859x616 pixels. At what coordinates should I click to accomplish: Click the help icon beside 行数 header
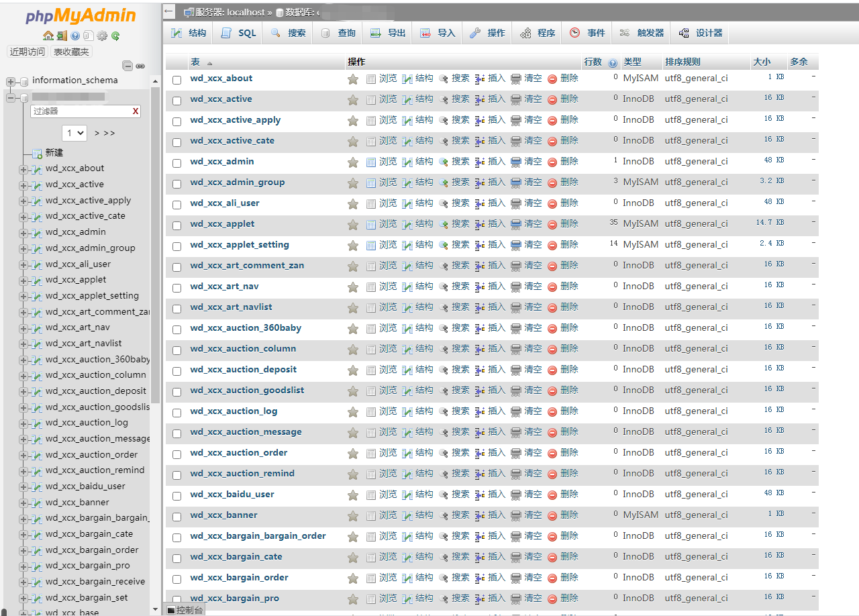coord(613,63)
